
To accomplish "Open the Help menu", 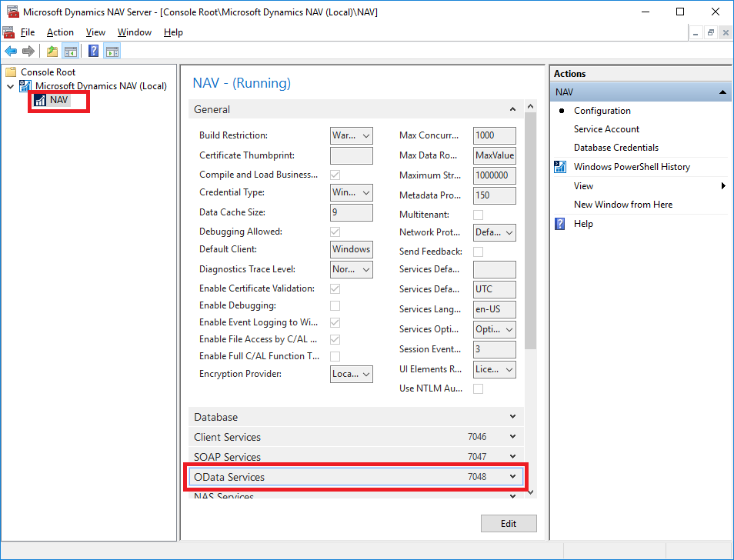I will point(173,32).
